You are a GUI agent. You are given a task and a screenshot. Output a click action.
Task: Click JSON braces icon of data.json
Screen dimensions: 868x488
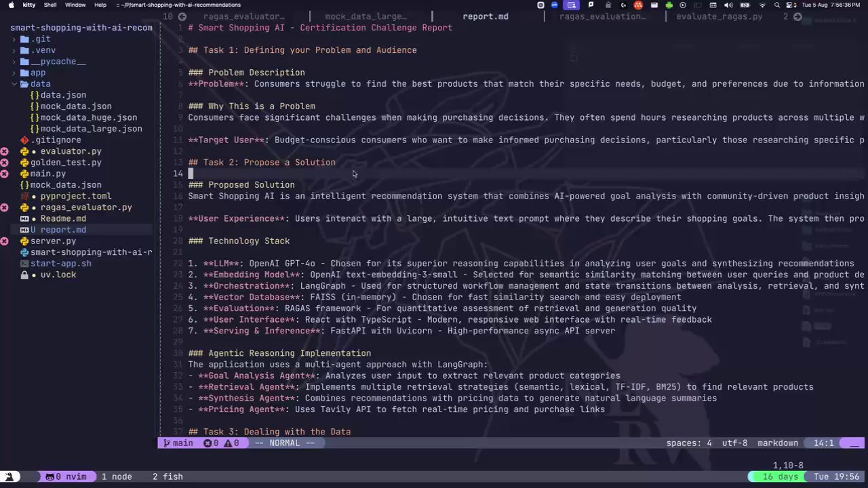click(x=35, y=96)
